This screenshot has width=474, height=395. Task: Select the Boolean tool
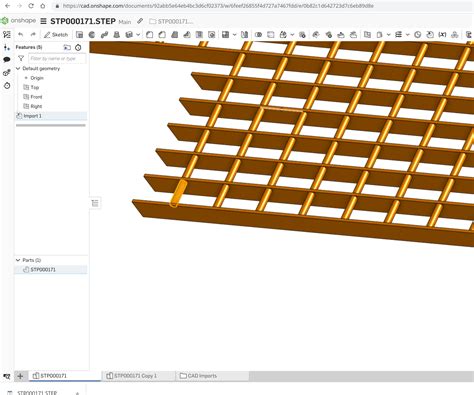point(258,35)
